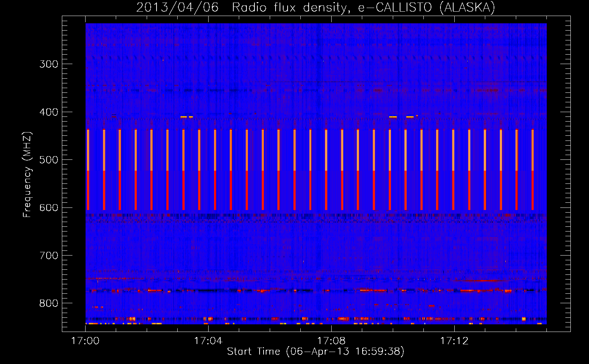Click the 500 frequency tick label

tap(49, 160)
